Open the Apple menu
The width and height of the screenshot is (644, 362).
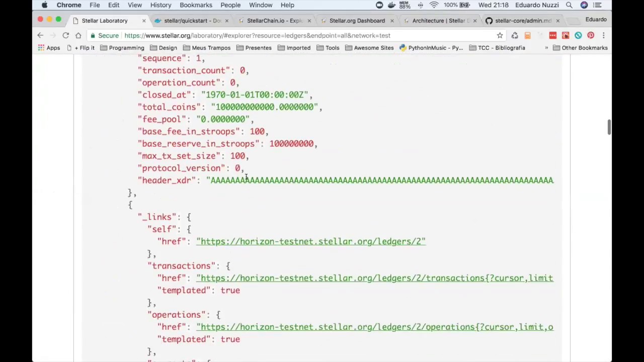coord(44,5)
